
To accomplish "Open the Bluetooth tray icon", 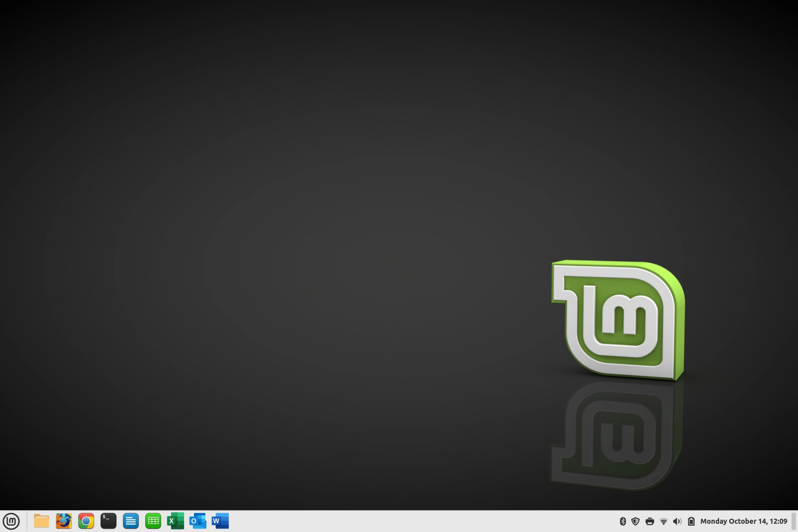I will click(623, 521).
